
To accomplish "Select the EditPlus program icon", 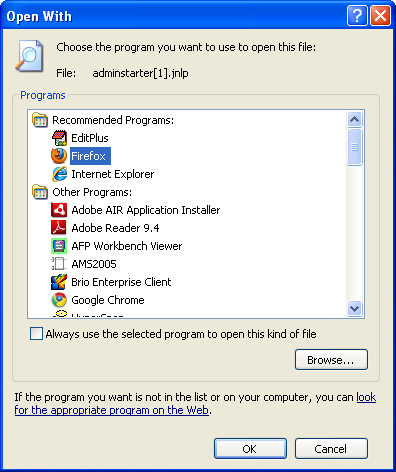I will coord(59,138).
